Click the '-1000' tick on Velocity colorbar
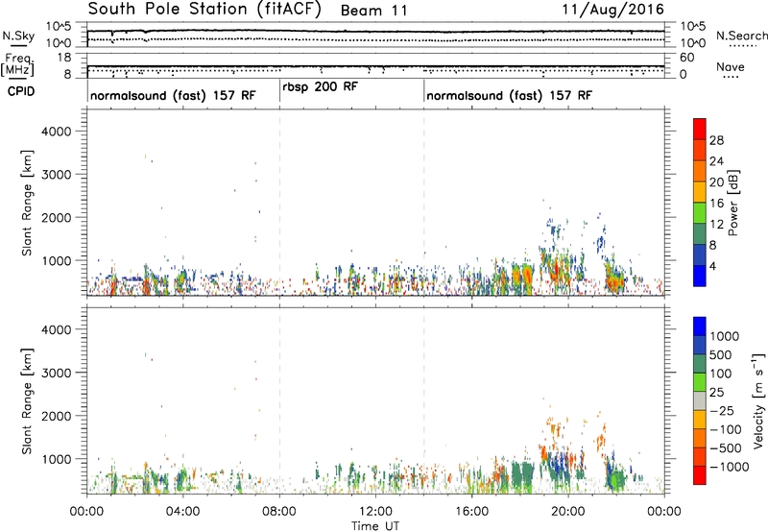 [730, 467]
